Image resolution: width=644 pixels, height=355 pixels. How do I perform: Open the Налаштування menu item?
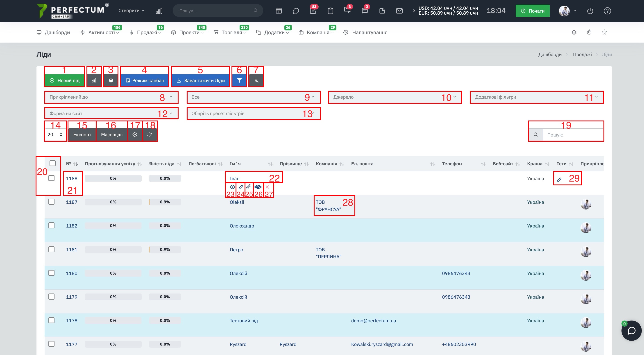(x=365, y=32)
